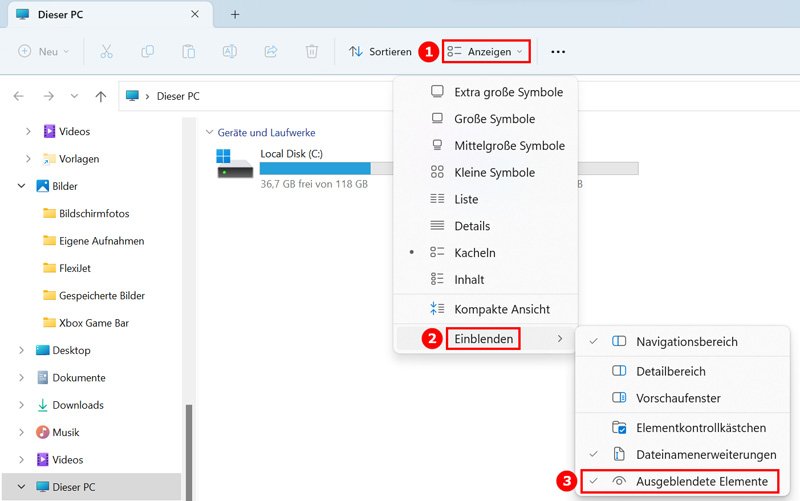The height and width of the screenshot is (501, 800).
Task: Select Desktop in navigation pane
Action: pos(63,350)
